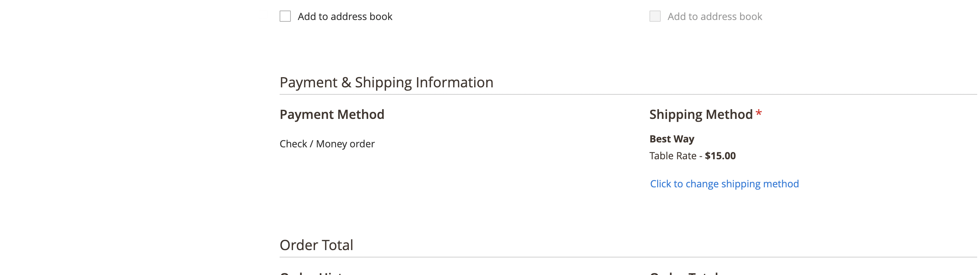Select the Payment Method label

click(x=332, y=114)
